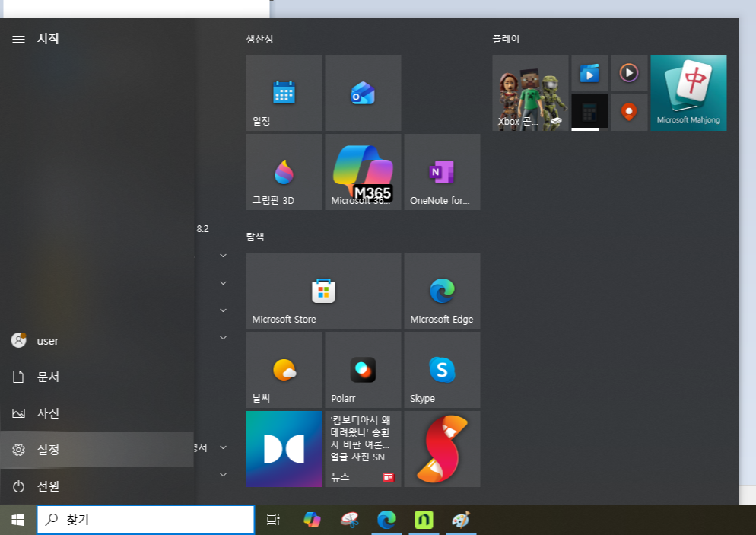The width and height of the screenshot is (756, 535).
Task: Open the 뉴스 news tile
Action: (x=363, y=449)
